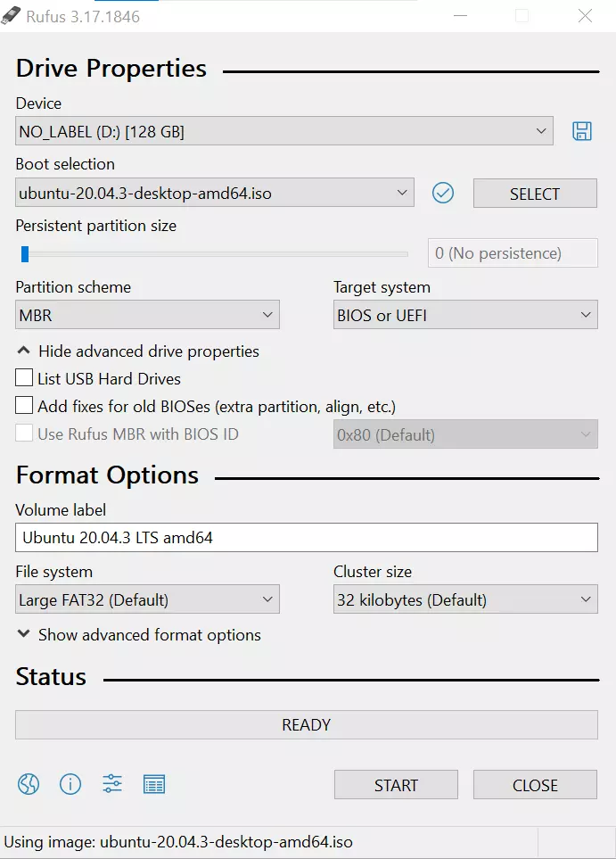Open the Partition scheme MBR dropdown
This screenshot has height=859, width=616.
tap(147, 315)
